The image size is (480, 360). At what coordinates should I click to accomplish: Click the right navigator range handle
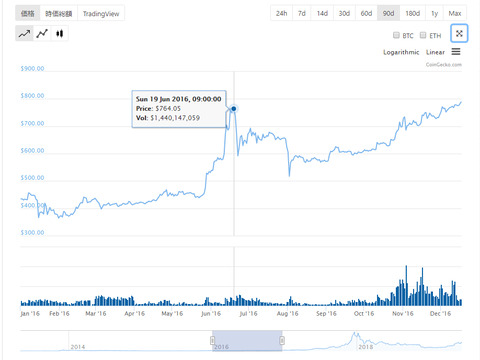(282, 340)
